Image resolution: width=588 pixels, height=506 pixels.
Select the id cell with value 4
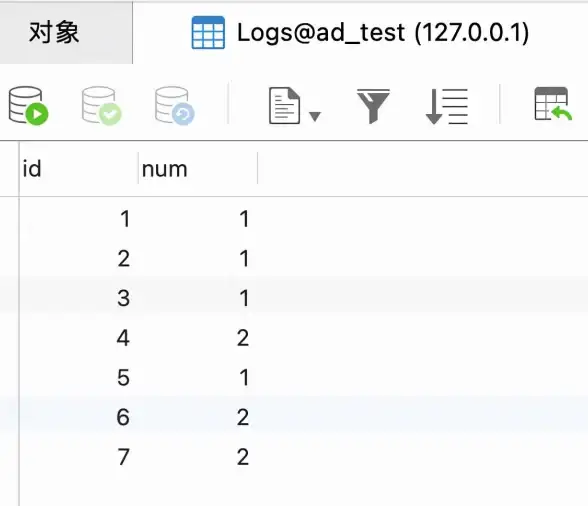pos(79,338)
